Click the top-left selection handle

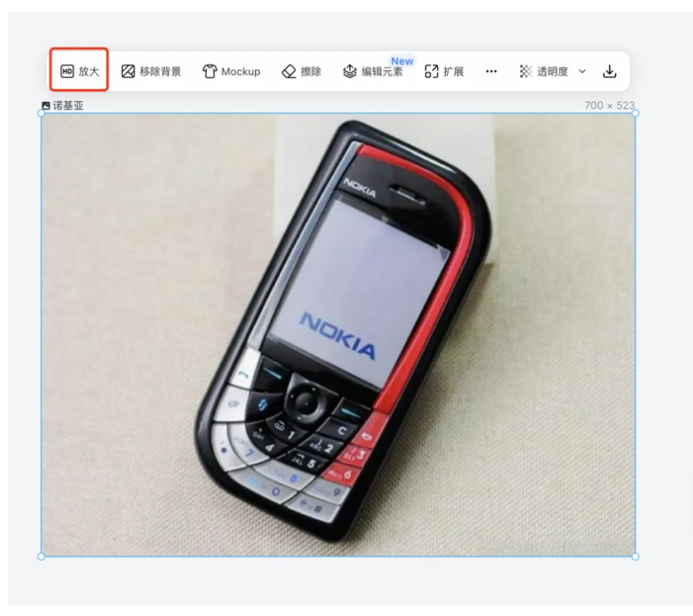click(x=41, y=113)
